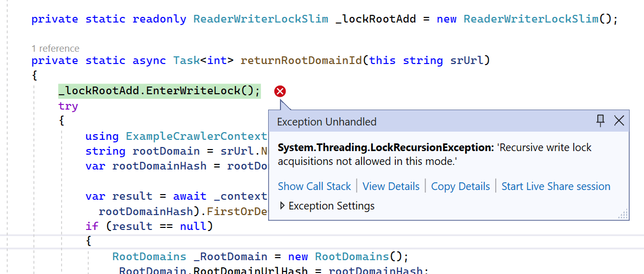Click the '1 reference' CodeLens link
This screenshot has height=274, width=644.
[x=55, y=49]
